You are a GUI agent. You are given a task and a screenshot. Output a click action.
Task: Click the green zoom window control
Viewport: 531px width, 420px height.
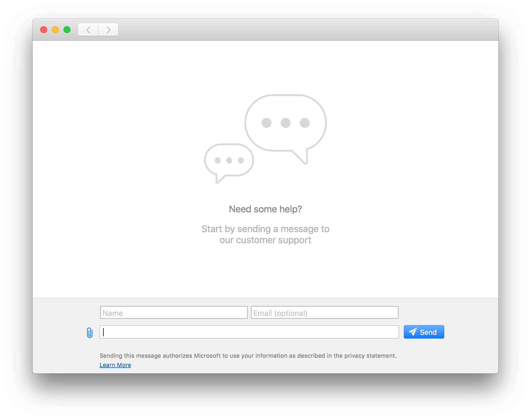tap(67, 29)
